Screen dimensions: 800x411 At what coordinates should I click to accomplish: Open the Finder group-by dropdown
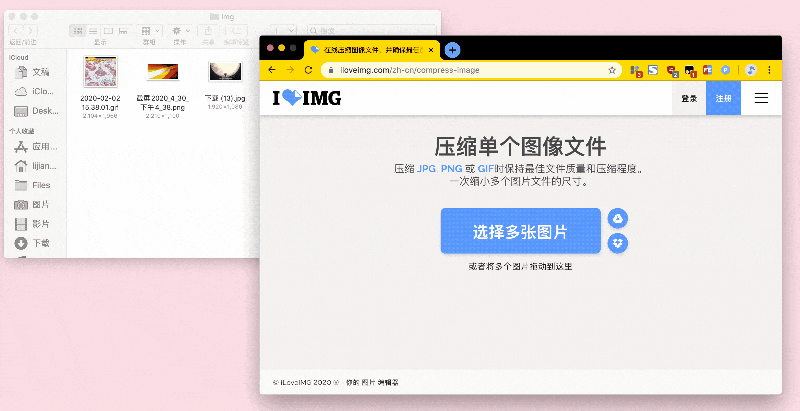(151, 31)
